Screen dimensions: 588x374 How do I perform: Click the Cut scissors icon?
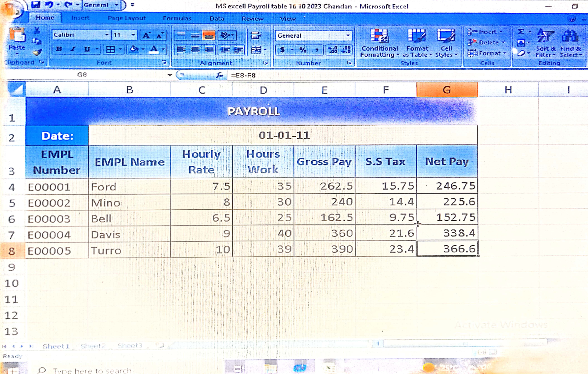pos(37,31)
